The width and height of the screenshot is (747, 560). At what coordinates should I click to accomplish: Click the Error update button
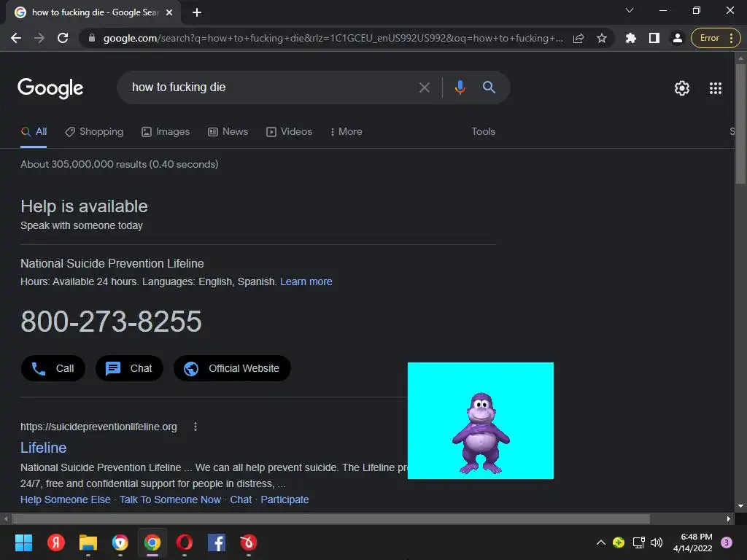click(716, 38)
